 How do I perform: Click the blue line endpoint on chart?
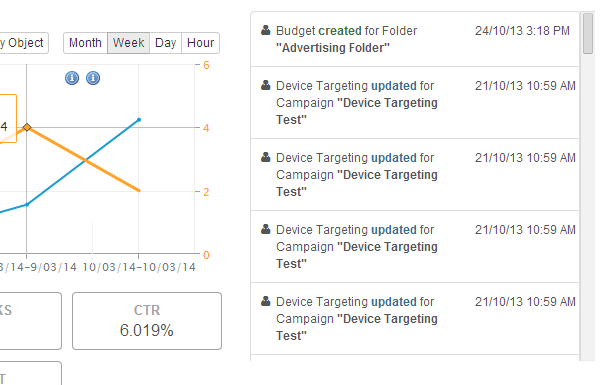[x=139, y=120]
